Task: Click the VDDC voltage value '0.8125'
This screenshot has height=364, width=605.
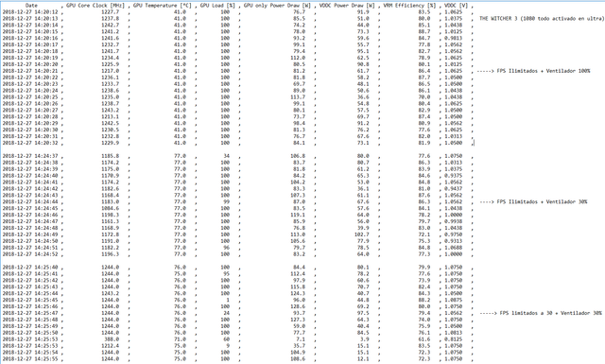Action: point(454,339)
